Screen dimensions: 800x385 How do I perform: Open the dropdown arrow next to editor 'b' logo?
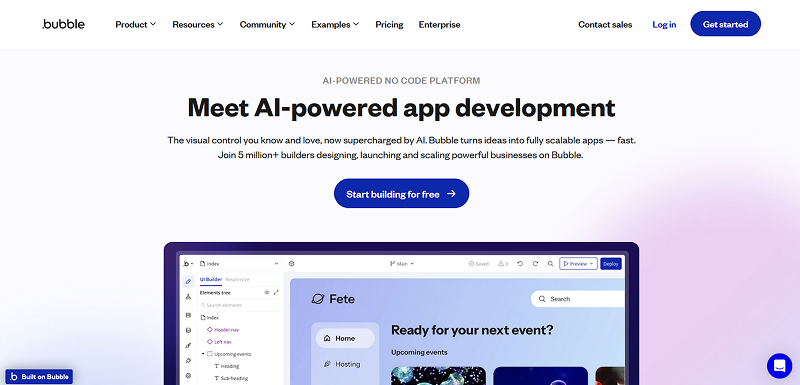click(x=192, y=264)
